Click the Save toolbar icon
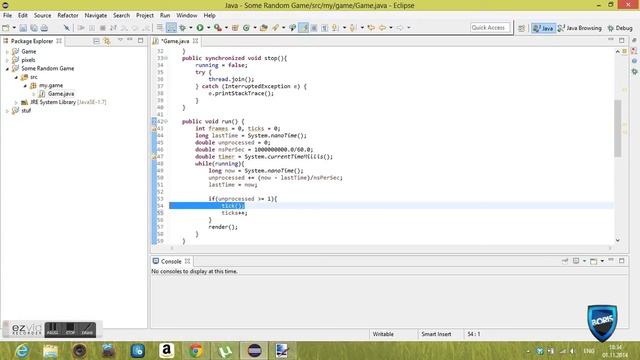The image size is (640, 360). coord(23,28)
